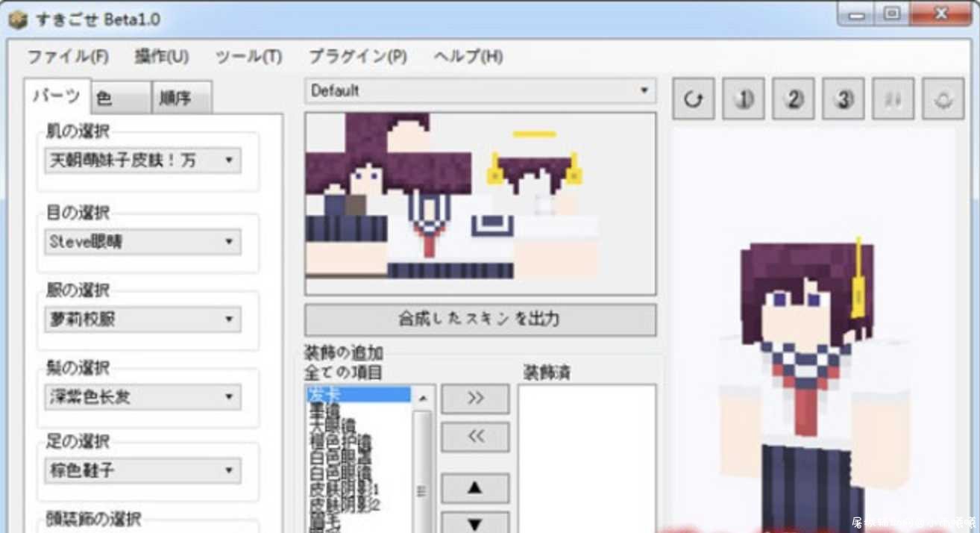
Task: Expand the 目の選択 Steve眼睛 dropdown
Action: [x=142, y=242]
